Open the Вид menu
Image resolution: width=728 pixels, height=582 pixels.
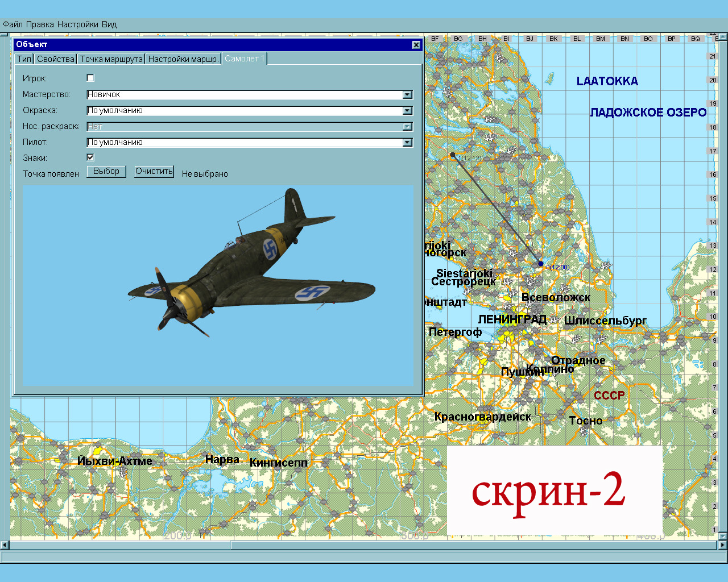[x=109, y=24]
